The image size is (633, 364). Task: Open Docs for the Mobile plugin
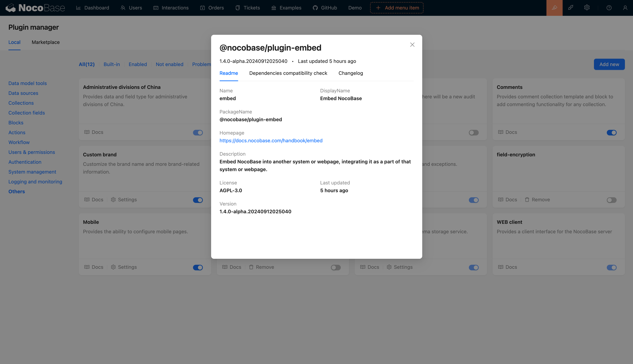[x=94, y=267]
